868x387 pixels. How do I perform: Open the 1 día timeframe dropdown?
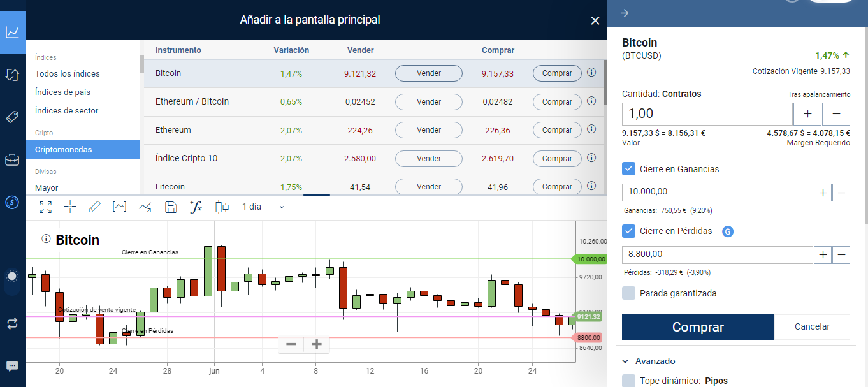coord(263,207)
